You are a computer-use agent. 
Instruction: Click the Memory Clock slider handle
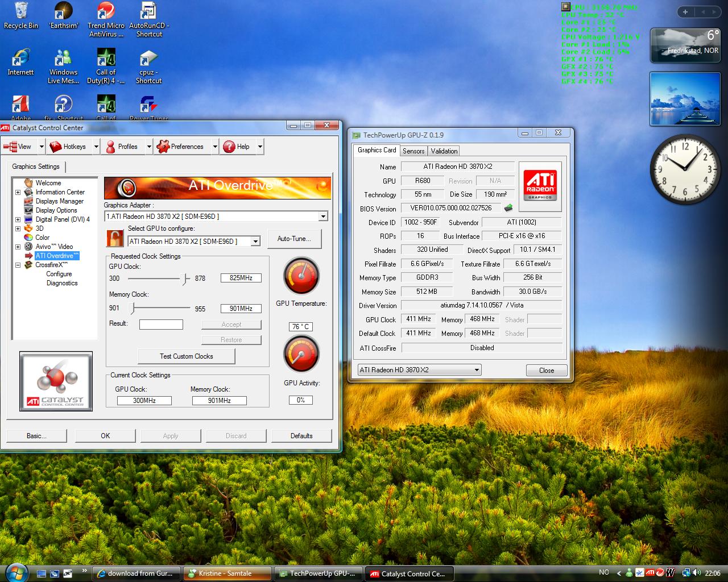[x=132, y=309]
